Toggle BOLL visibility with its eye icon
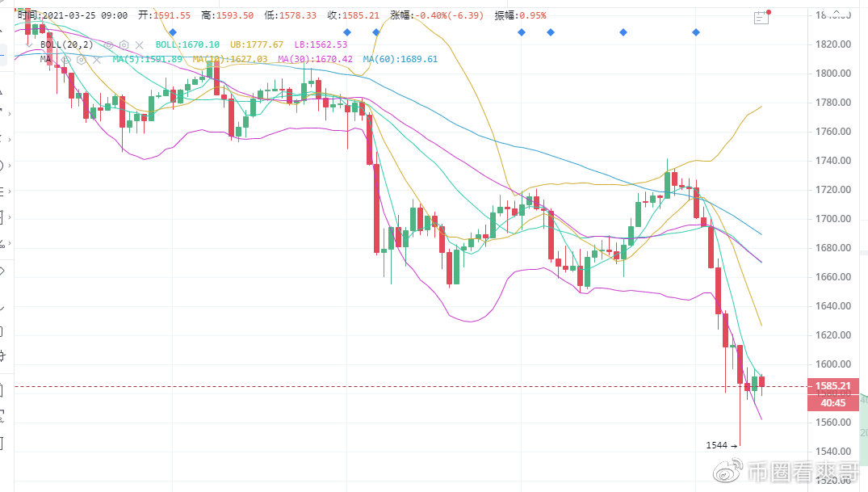 tap(107, 44)
